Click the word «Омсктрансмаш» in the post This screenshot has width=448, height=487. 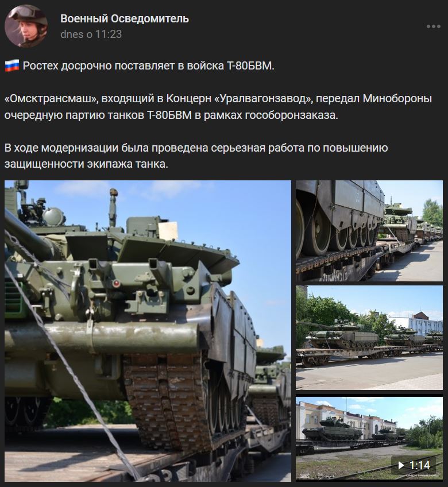click(x=51, y=98)
